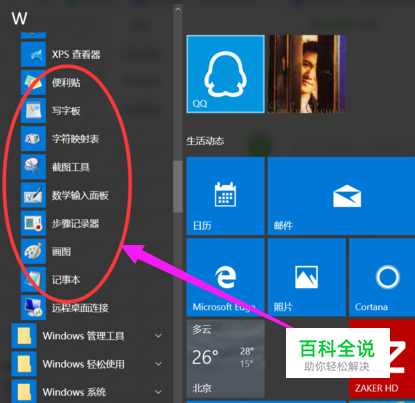Image resolution: width=415 pixels, height=403 pixels.
Task: Select the 远程桌面连接 label
Action: tap(80, 308)
